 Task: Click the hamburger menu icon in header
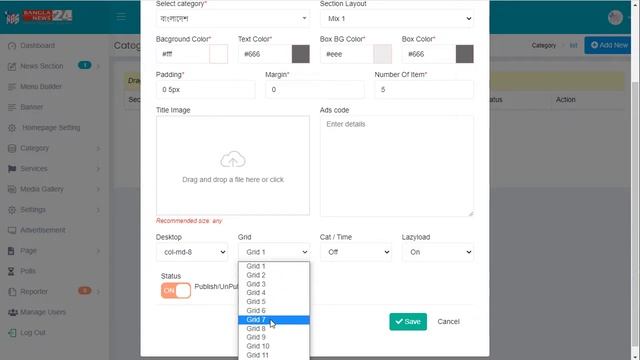(121, 17)
